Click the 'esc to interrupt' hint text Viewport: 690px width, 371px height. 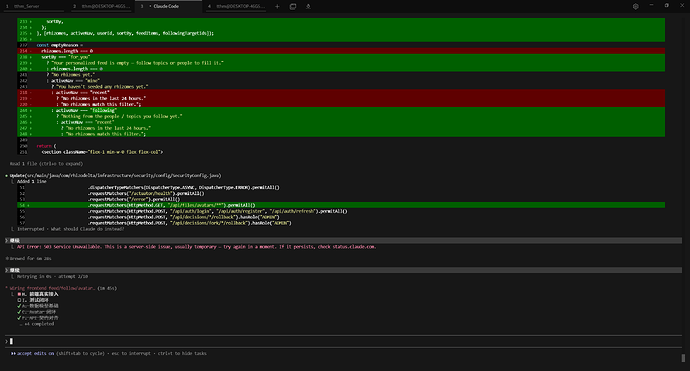point(131,353)
